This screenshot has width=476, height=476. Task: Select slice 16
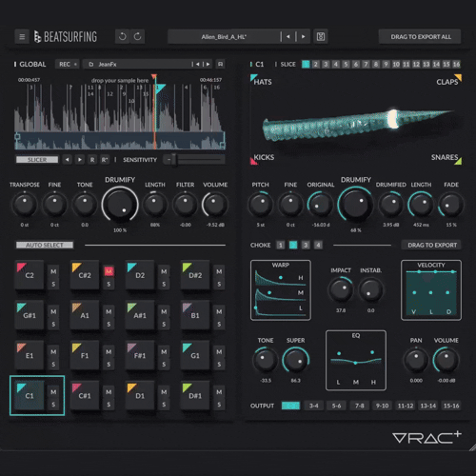click(456, 65)
